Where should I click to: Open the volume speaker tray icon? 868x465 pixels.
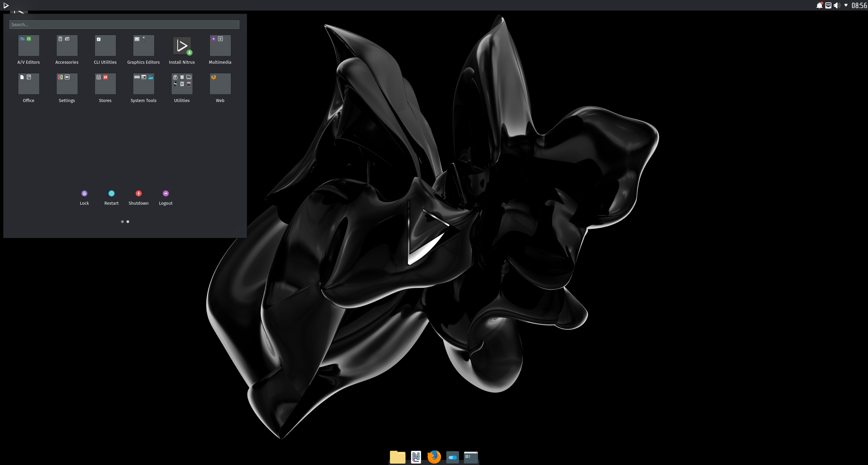point(837,5)
